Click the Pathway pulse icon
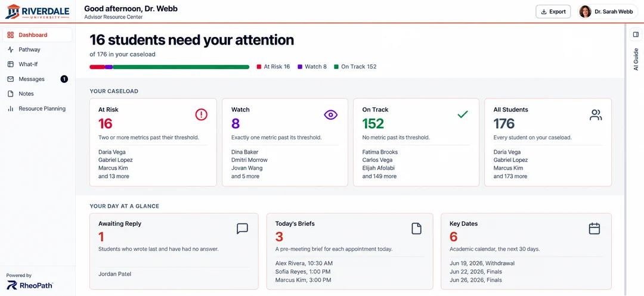The height and width of the screenshot is (296, 644). [x=11, y=49]
